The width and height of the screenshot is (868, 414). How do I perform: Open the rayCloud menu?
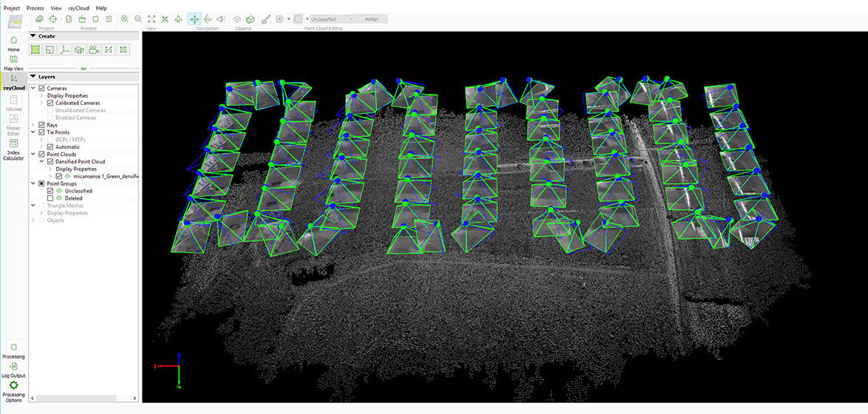click(78, 8)
